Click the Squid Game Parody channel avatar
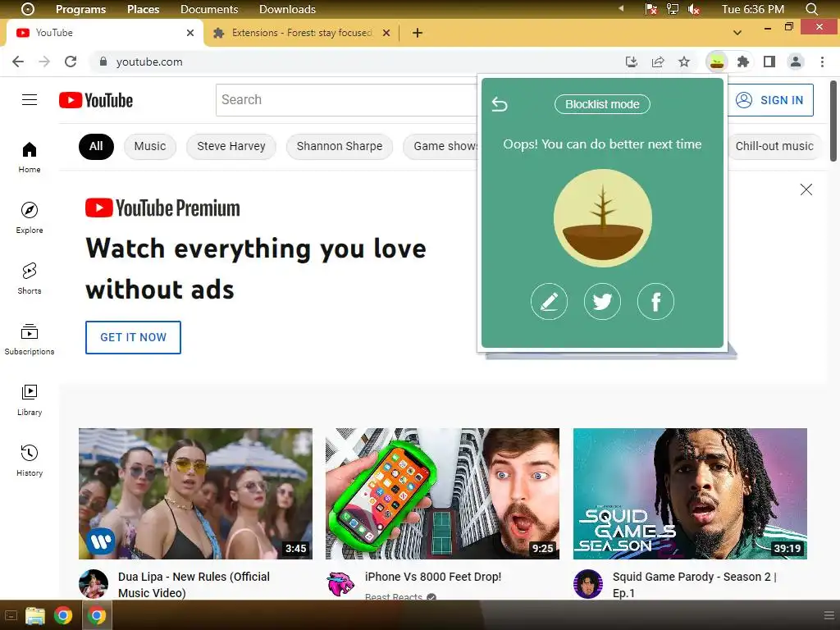Image resolution: width=840 pixels, height=630 pixels. tap(588, 584)
